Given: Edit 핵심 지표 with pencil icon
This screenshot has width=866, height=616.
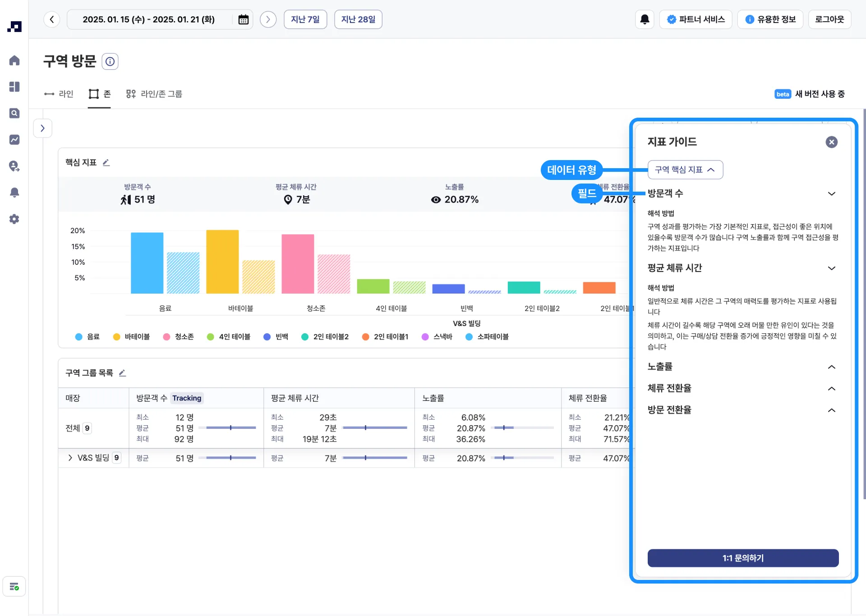Looking at the screenshot, I should pyautogui.click(x=106, y=162).
